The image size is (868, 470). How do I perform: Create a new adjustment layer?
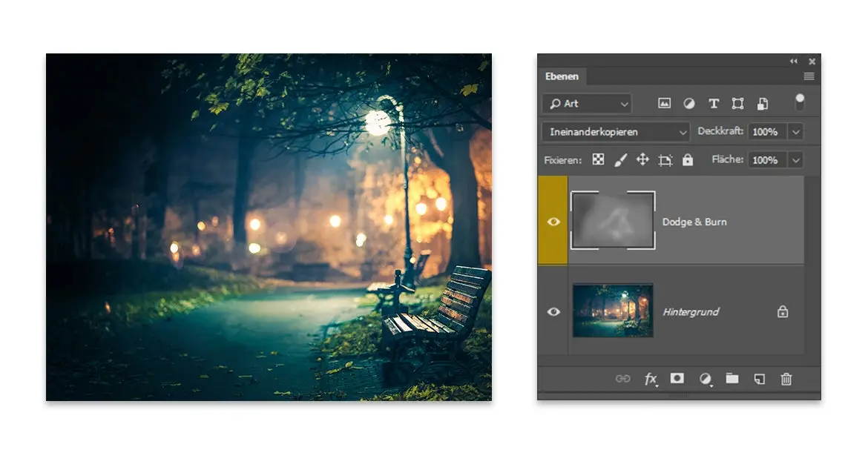click(x=706, y=379)
